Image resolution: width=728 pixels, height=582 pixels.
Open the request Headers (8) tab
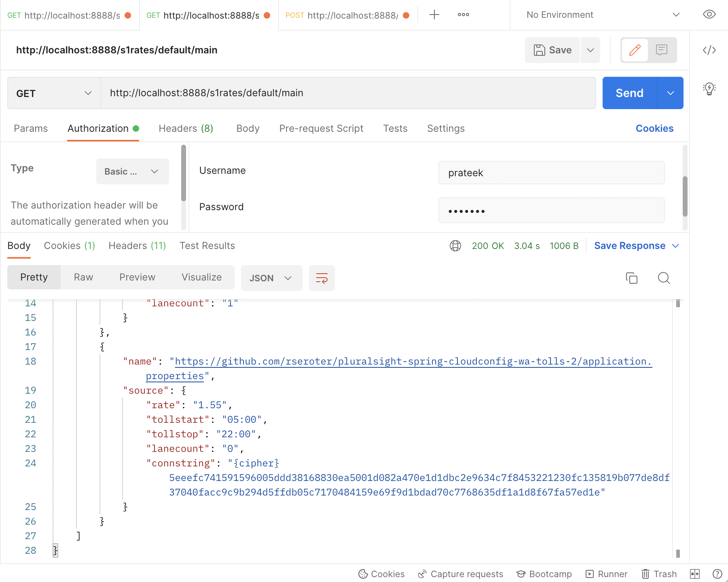coord(186,129)
